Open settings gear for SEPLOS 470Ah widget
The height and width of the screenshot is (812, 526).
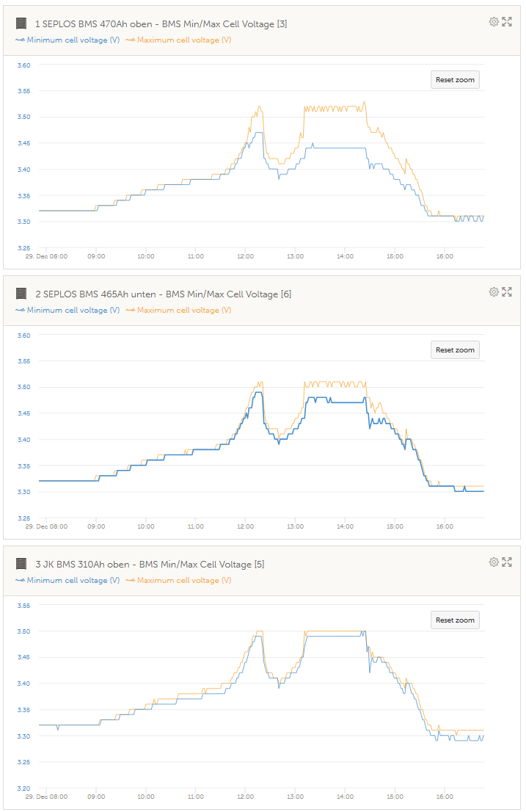coord(494,22)
